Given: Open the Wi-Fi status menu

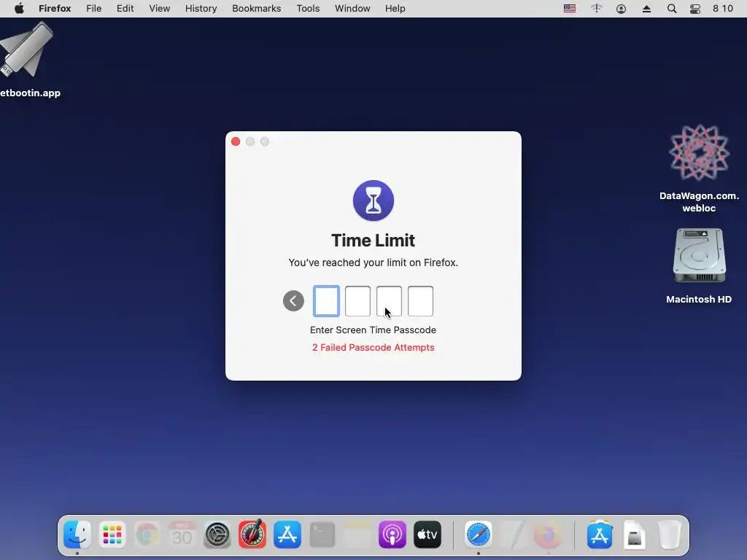Looking at the screenshot, I should 597,9.
